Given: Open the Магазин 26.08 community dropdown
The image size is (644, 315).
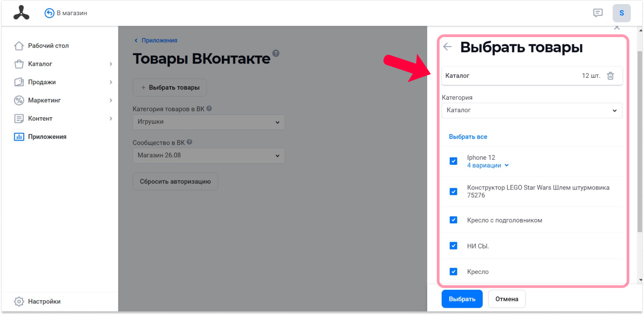Looking at the screenshot, I should [x=209, y=156].
